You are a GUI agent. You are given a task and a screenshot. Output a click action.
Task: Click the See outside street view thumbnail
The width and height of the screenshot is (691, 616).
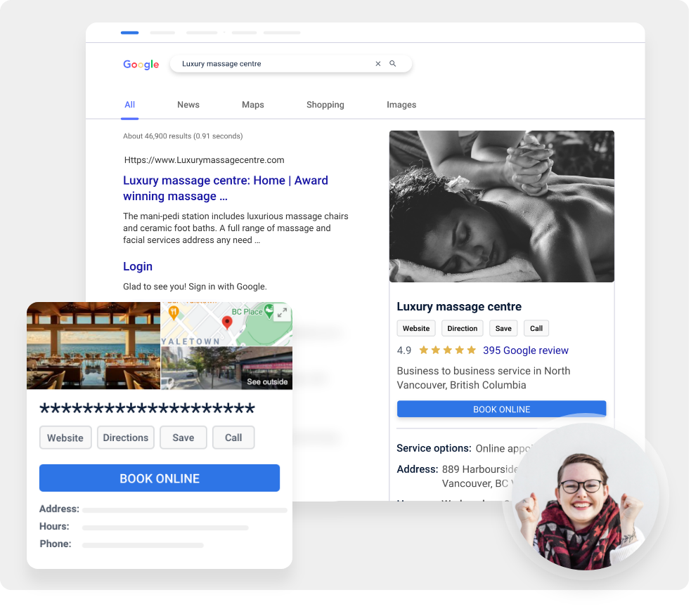226,368
